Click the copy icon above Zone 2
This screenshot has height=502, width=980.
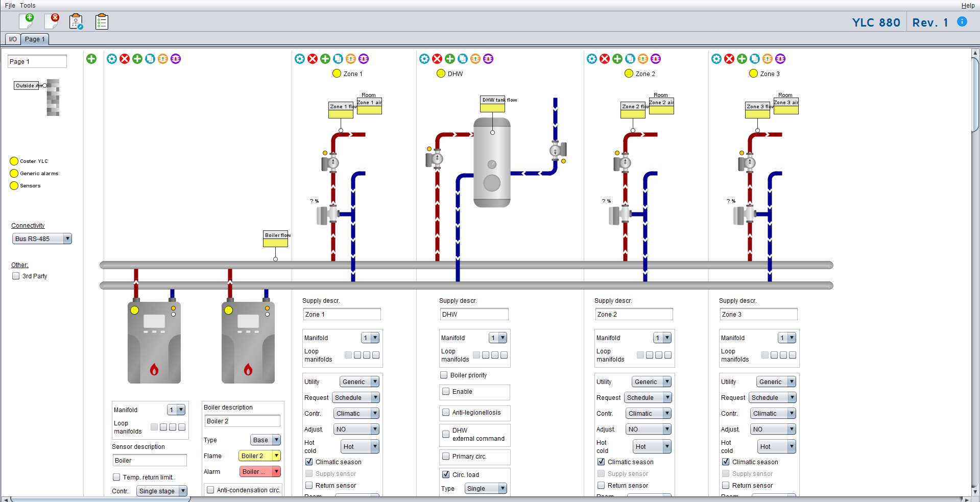[x=630, y=59]
